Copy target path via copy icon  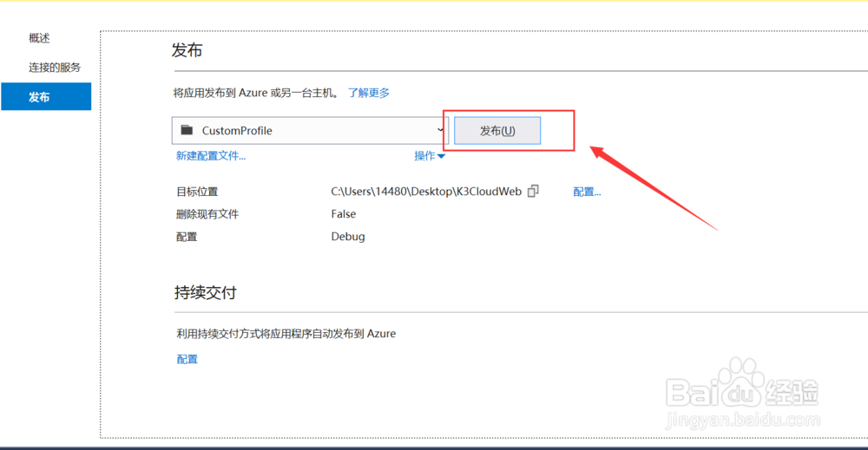[533, 191]
